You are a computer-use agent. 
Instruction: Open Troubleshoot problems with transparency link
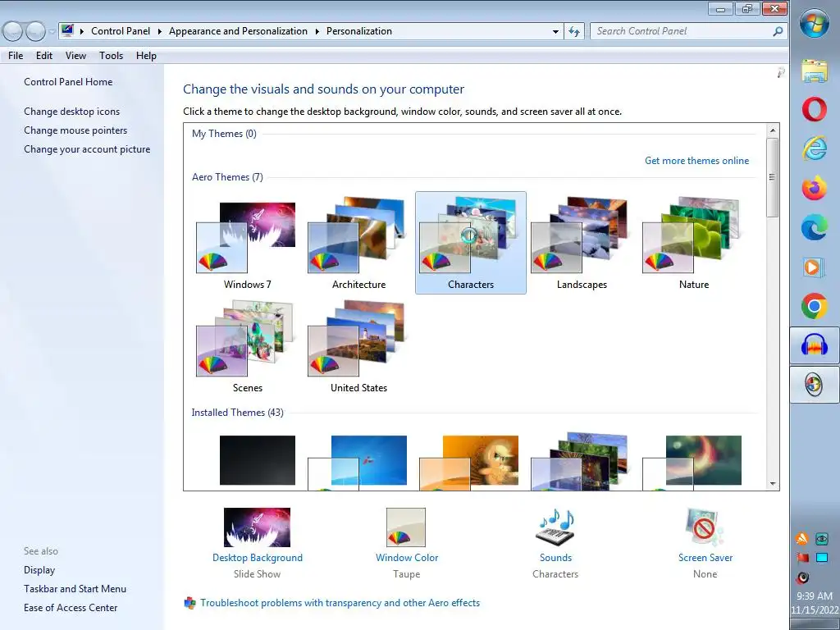(340, 603)
